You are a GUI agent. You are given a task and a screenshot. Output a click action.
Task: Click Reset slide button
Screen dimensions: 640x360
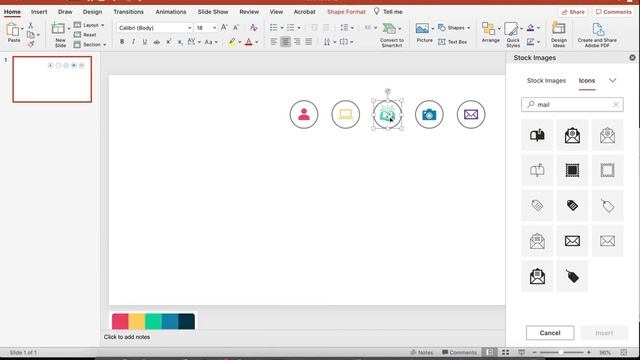(x=85, y=35)
